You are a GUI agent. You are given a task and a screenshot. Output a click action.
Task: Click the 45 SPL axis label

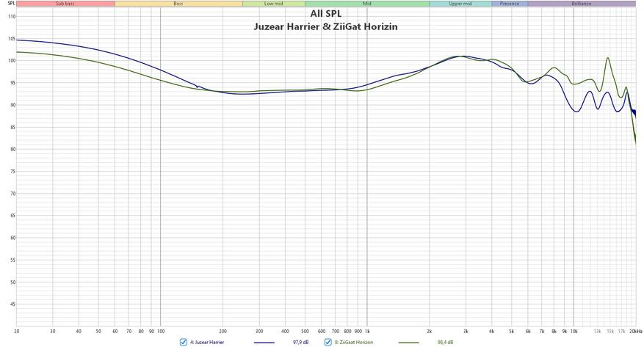[x=12, y=304]
